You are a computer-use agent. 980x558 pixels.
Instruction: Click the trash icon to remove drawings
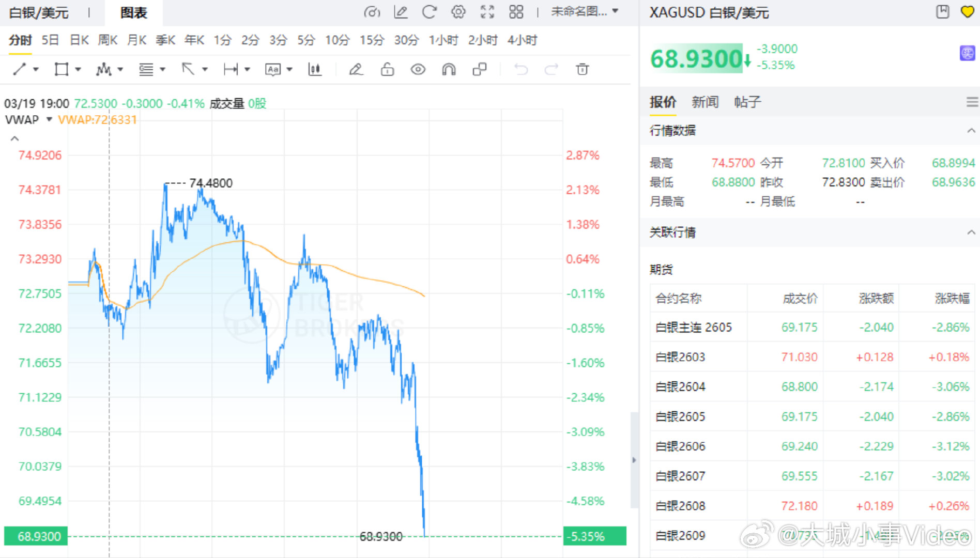pos(583,69)
